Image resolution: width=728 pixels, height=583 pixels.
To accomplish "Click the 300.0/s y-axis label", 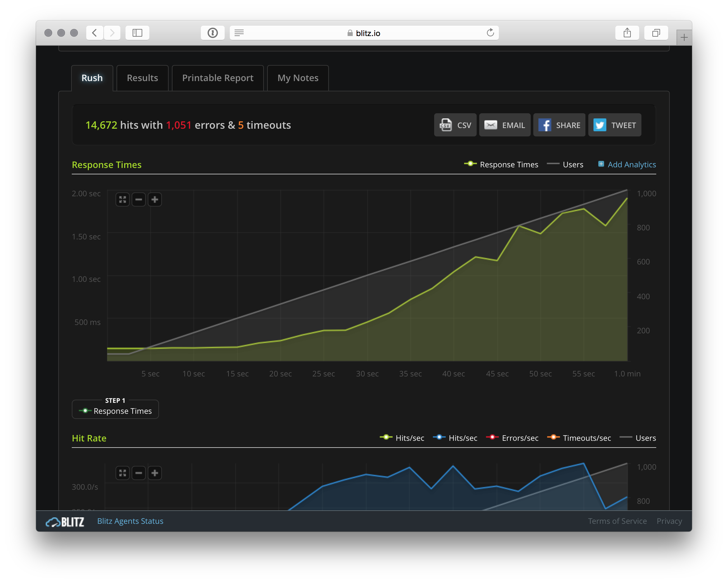I will click(85, 487).
